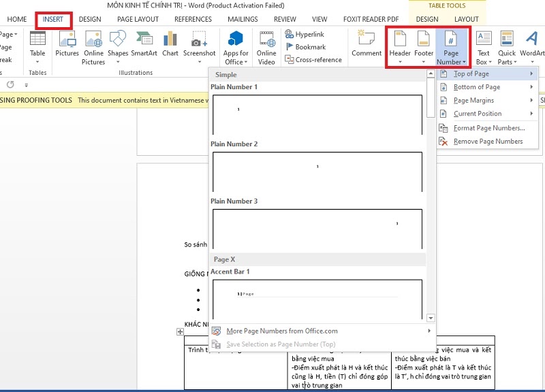This screenshot has height=392, width=545.
Task: Open the Current Position submenu
Action: [x=486, y=114]
